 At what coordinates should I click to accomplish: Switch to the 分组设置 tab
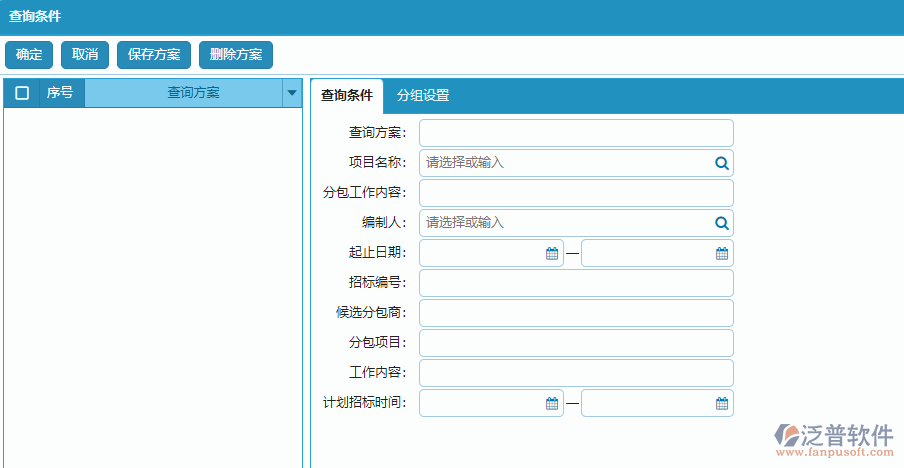tap(423, 96)
